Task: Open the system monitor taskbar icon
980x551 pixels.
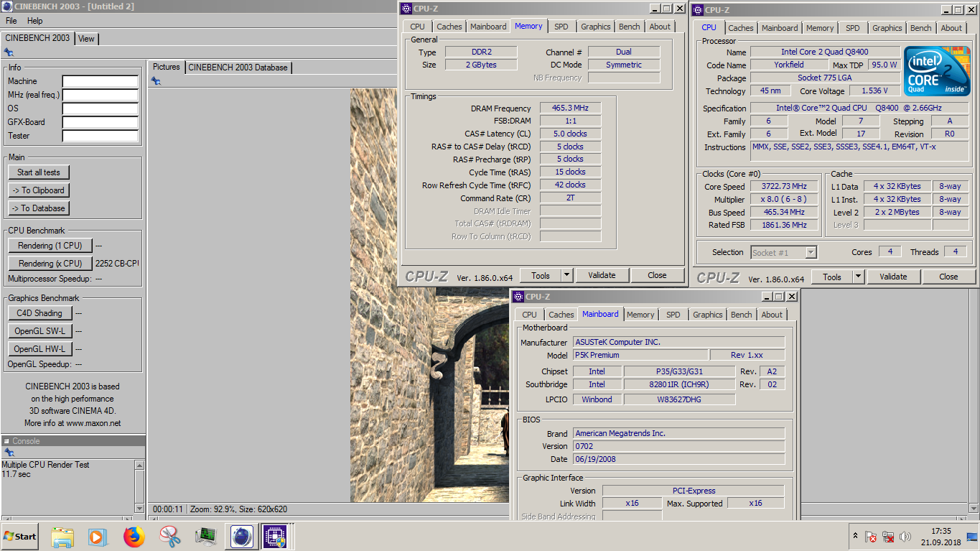Action: click(206, 537)
